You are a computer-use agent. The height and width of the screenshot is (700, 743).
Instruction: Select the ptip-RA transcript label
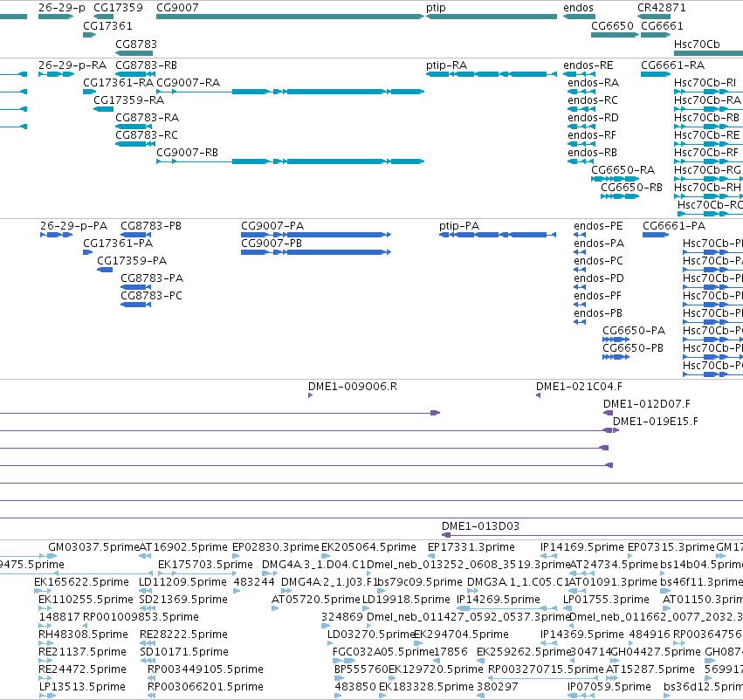point(446,65)
